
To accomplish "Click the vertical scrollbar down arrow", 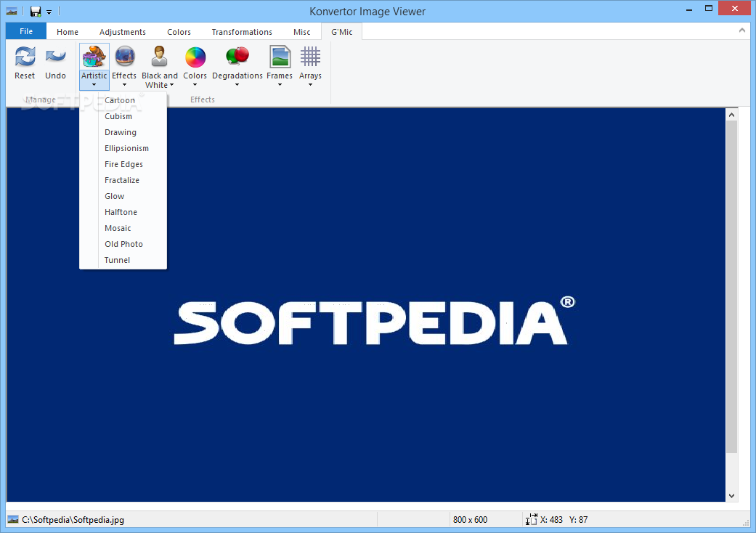I will coord(731,495).
